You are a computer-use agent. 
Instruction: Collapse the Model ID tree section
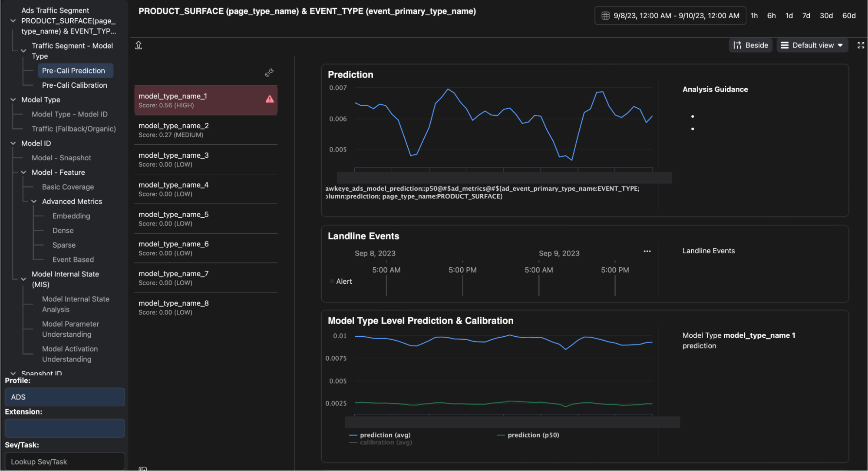pyautogui.click(x=13, y=143)
